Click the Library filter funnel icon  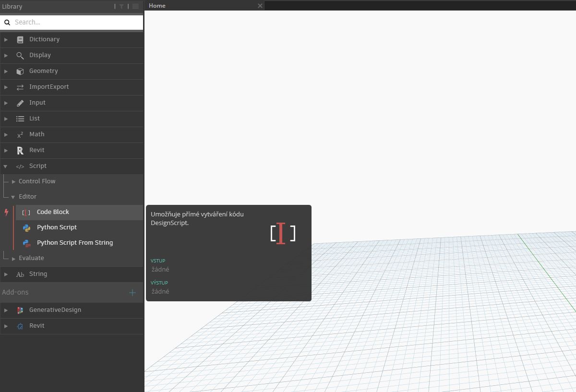click(x=121, y=6)
